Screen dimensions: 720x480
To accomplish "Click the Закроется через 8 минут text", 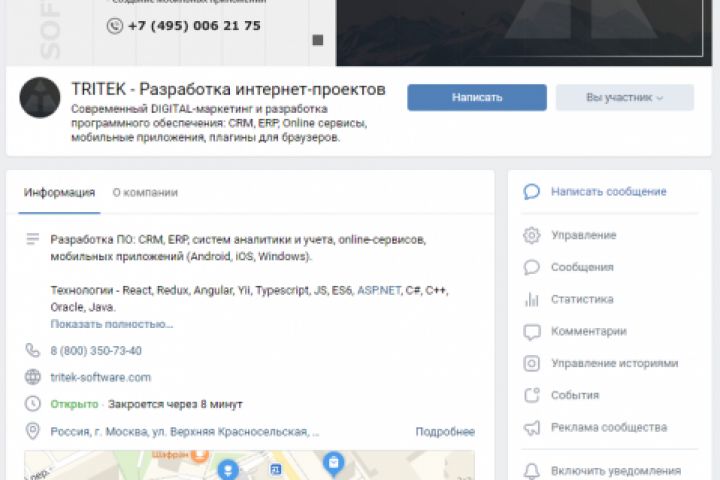I will 175,404.
